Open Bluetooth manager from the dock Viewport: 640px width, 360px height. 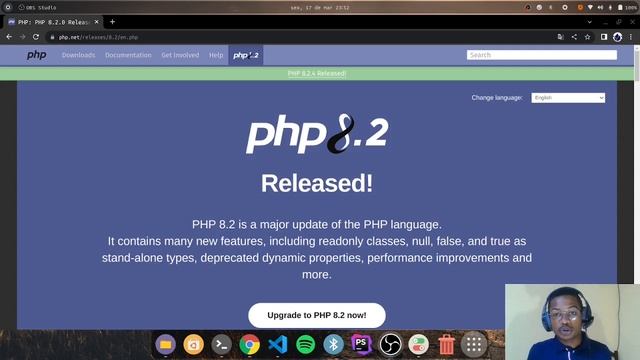(333, 344)
